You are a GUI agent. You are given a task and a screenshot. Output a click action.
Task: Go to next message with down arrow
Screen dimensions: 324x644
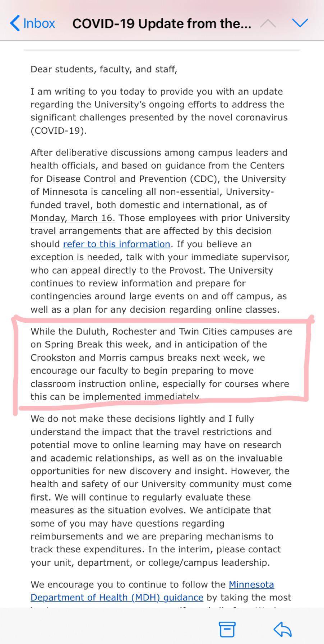pos(300,23)
